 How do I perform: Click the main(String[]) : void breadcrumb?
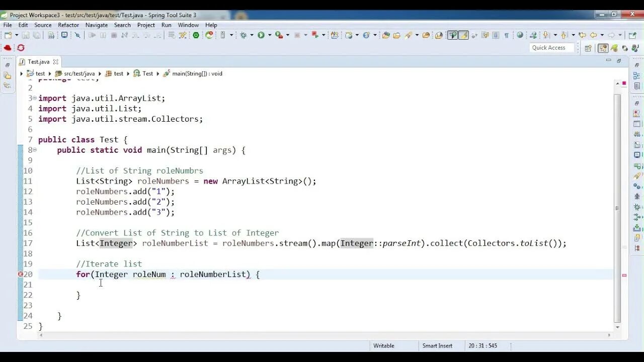pyautogui.click(x=193, y=73)
